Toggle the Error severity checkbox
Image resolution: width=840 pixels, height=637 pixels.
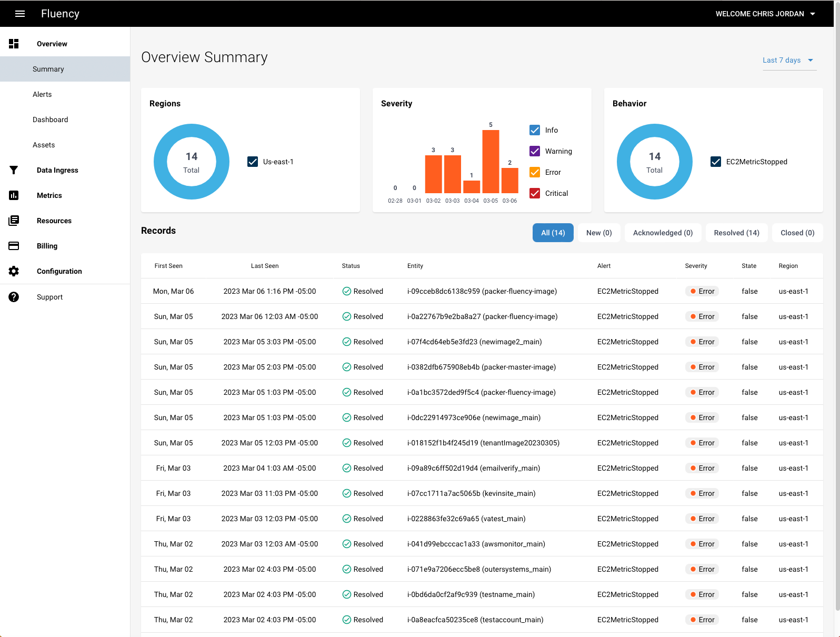(x=535, y=172)
